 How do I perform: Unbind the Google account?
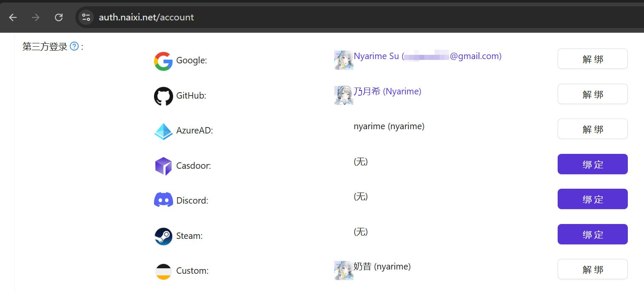tap(592, 59)
